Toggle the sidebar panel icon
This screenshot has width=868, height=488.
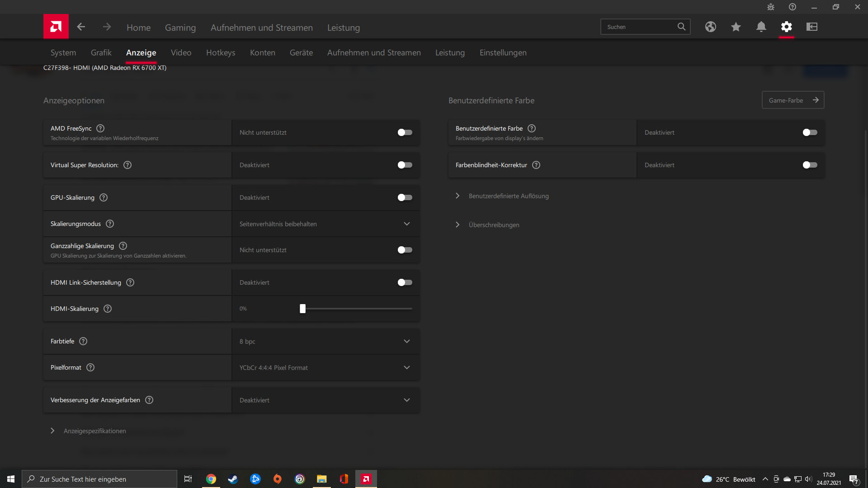pos(811,27)
